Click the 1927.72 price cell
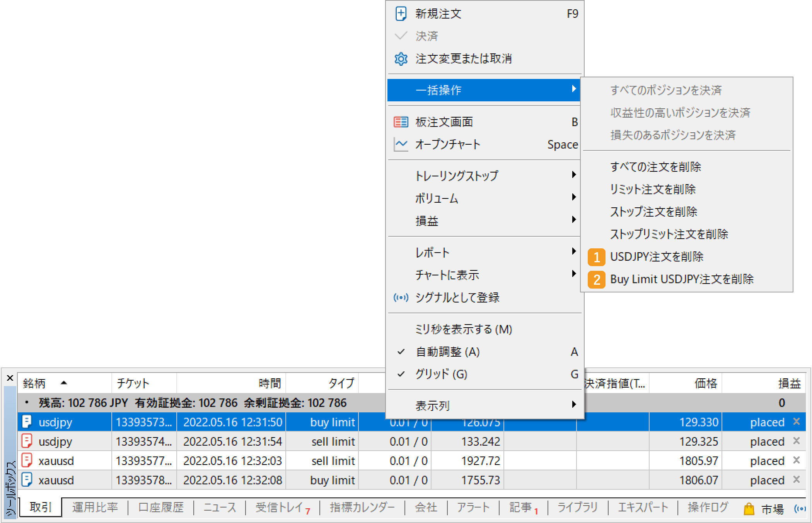 coord(467,461)
